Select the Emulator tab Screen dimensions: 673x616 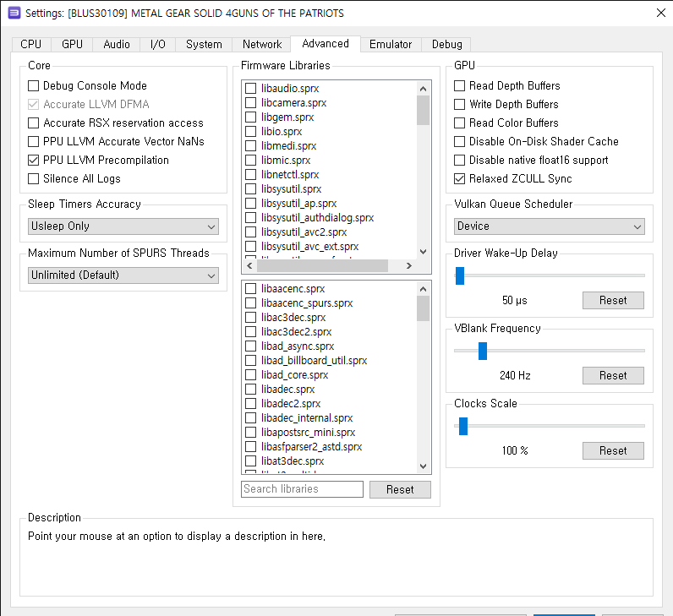[x=391, y=44]
